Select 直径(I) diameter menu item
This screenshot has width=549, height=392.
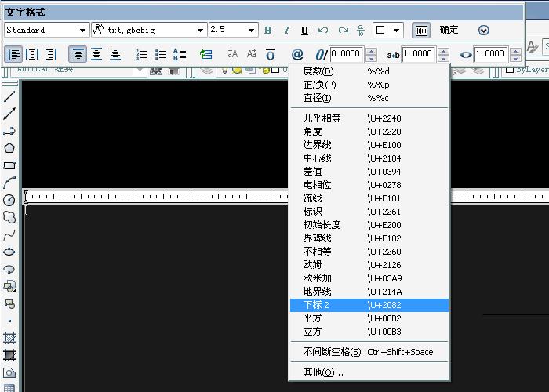point(369,98)
